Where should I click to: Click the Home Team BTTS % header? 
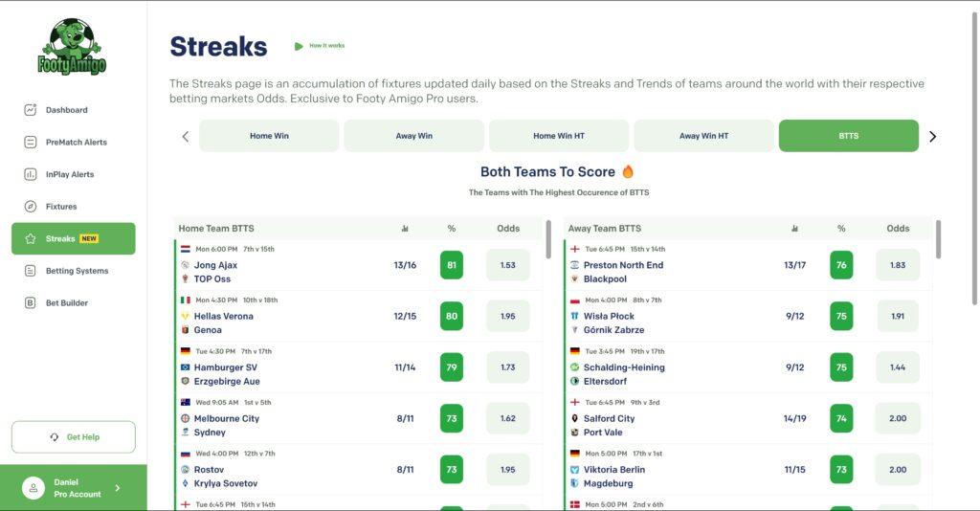[452, 229]
